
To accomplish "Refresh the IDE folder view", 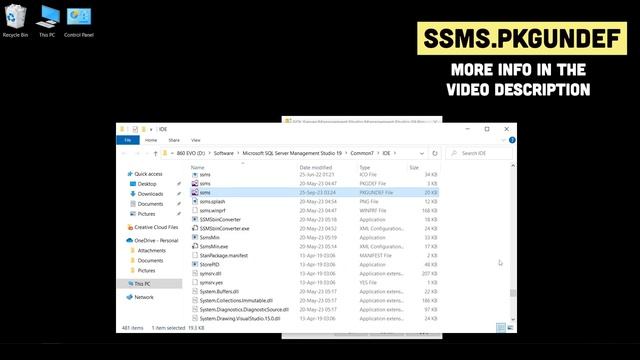I will [435, 153].
